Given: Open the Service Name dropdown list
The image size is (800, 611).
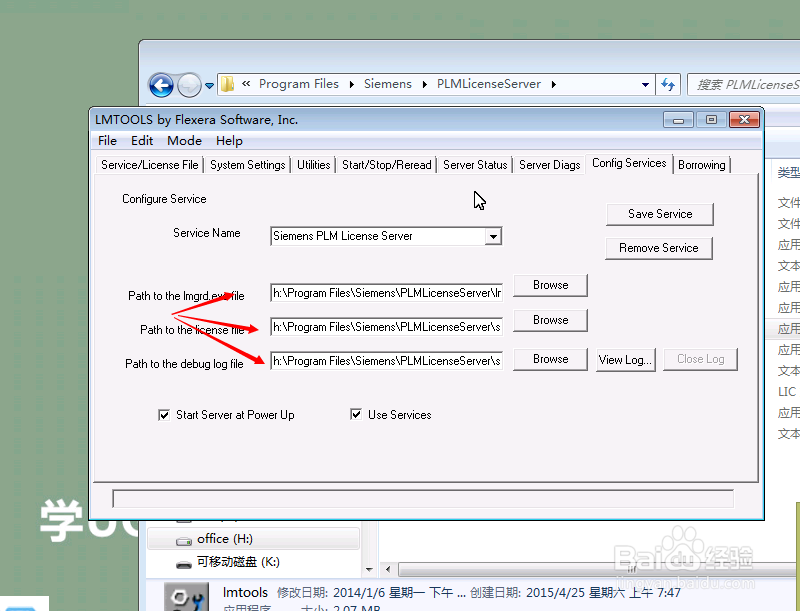Looking at the screenshot, I should (493, 236).
